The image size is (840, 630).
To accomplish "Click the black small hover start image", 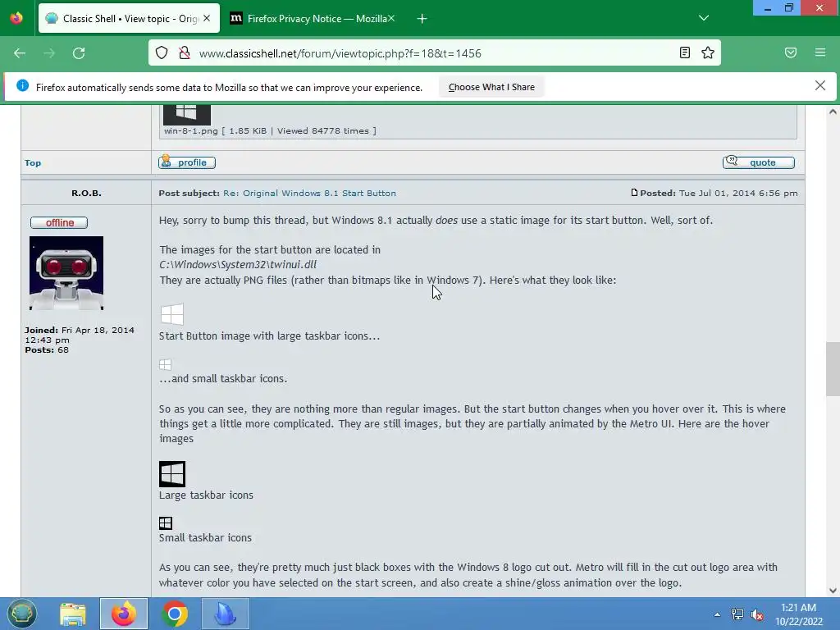I will tap(166, 523).
